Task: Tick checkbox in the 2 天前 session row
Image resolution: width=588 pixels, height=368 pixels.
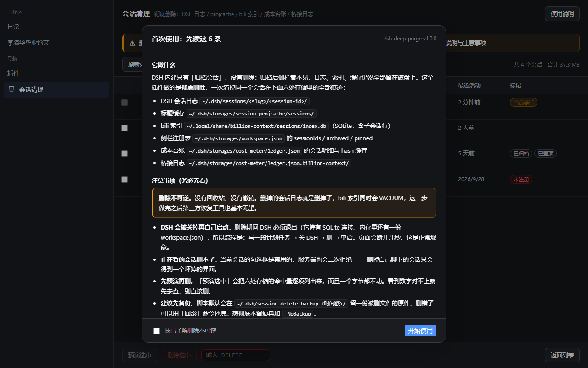Action: click(x=124, y=128)
